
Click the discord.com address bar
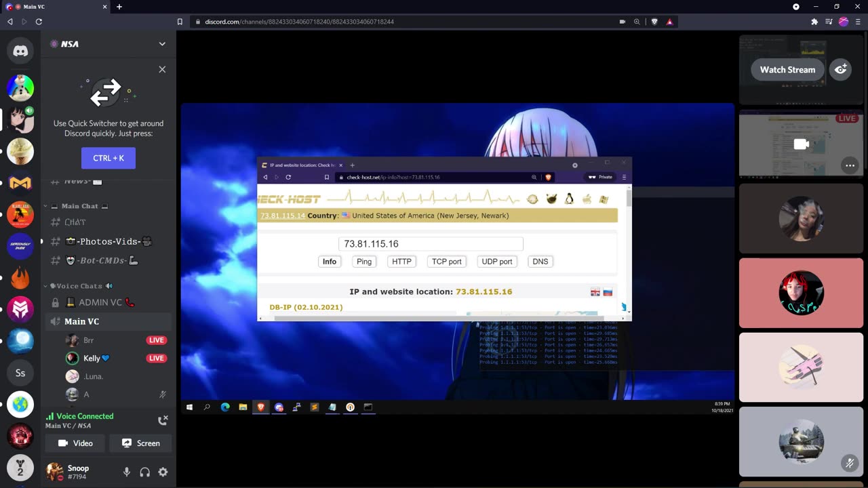coord(400,22)
